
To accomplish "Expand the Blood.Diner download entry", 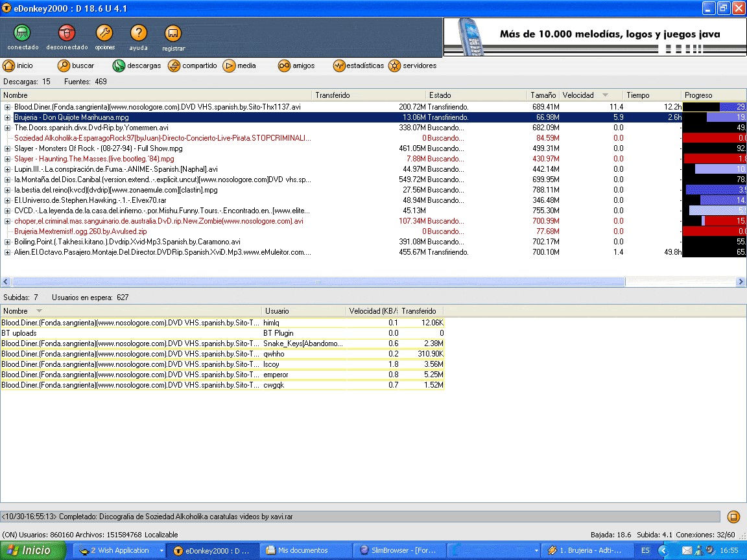I will tap(8, 107).
